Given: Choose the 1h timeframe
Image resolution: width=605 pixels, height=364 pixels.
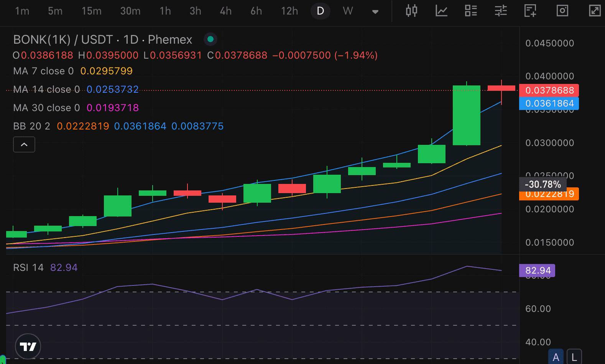Looking at the screenshot, I should (166, 11).
